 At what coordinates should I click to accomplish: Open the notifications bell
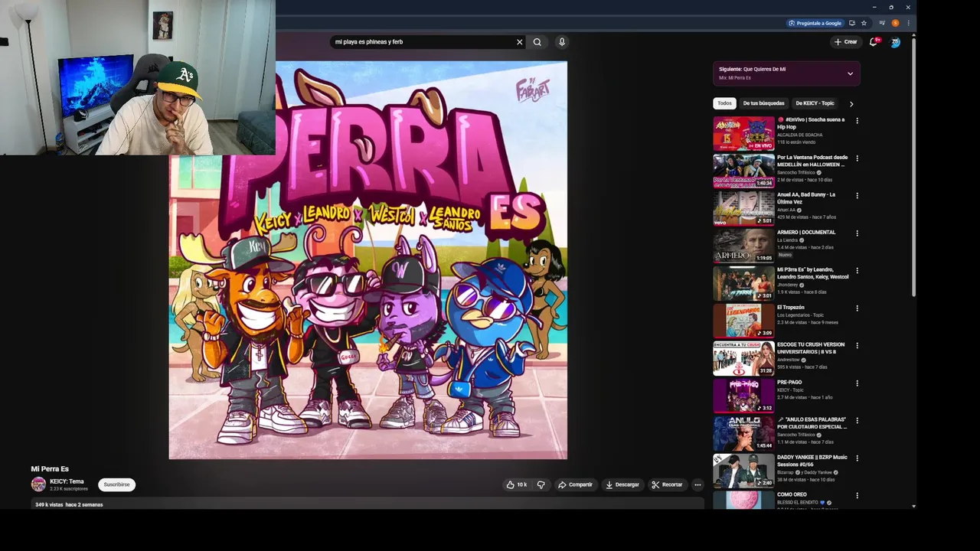[x=874, y=42]
